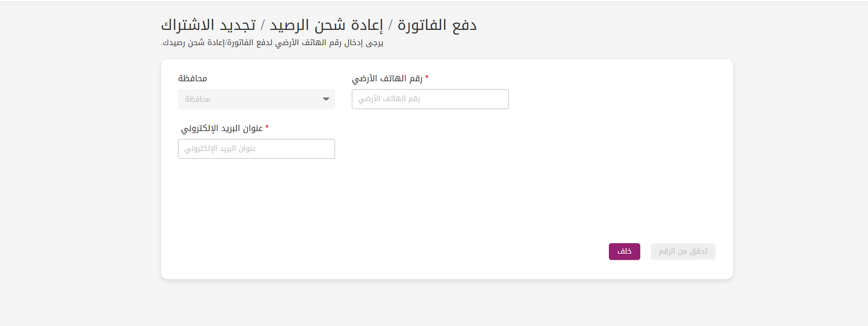Click تجديد الاشتراك in the page heading
The height and width of the screenshot is (326, 868).
(x=208, y=25)
